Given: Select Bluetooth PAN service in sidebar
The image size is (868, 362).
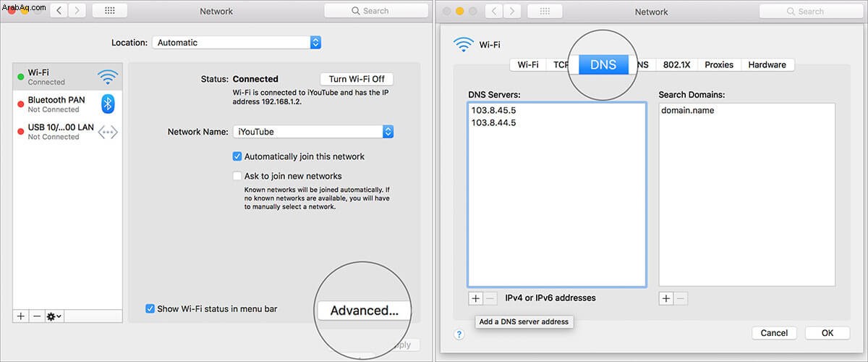Looking at the screenshot, I should (67, 104).
